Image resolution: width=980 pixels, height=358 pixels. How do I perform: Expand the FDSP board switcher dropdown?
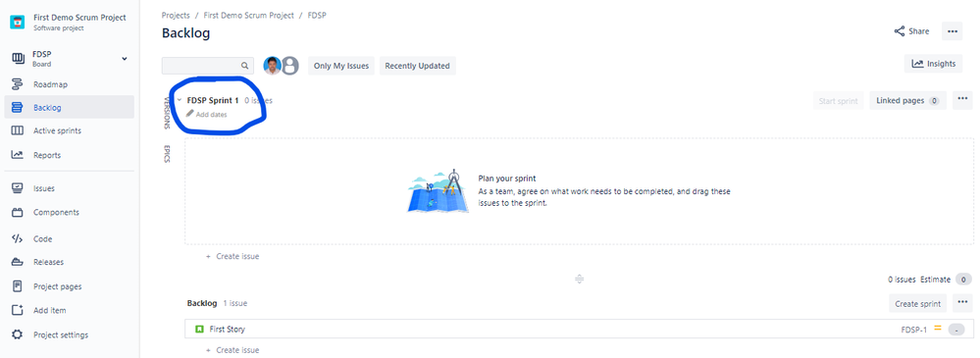tap(125, 58)
